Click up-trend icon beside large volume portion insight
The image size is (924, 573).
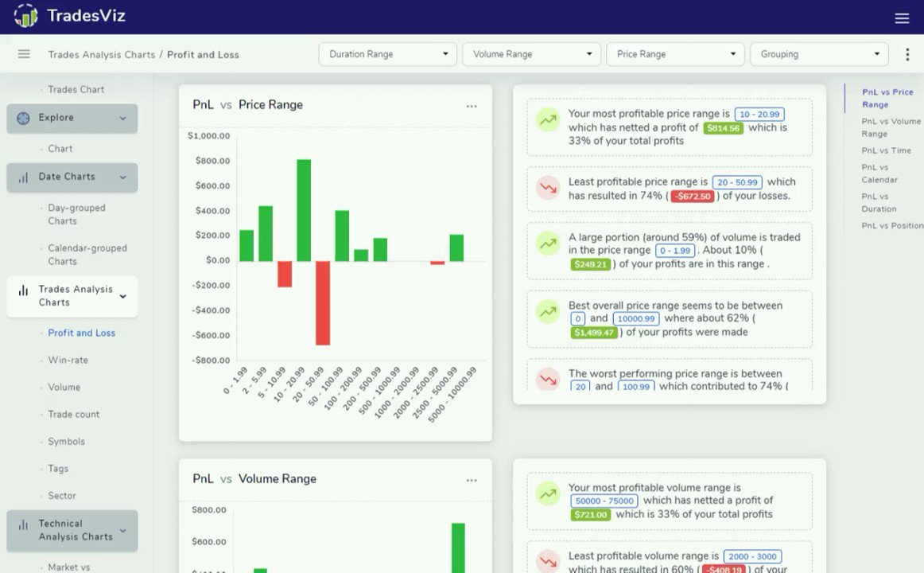548,243
